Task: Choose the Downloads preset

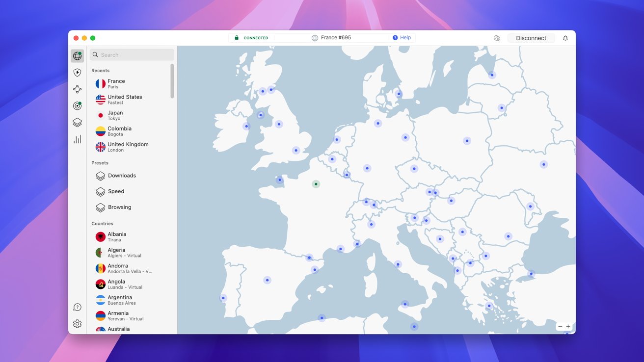Action: point(121,176)
